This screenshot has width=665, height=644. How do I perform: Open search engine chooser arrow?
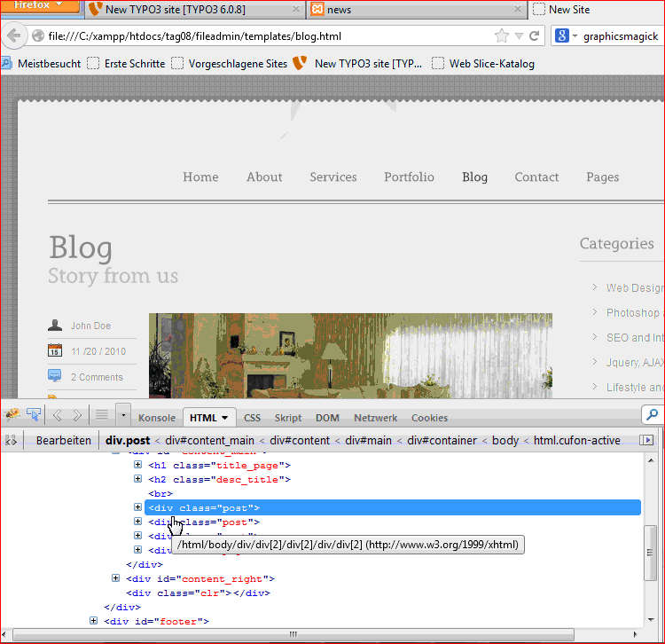coord(575,36)
